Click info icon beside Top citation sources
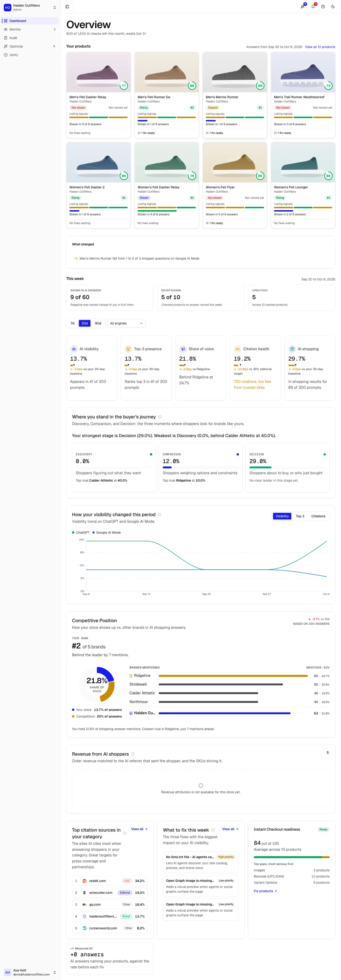341x980 pixels. coord(125,833)
